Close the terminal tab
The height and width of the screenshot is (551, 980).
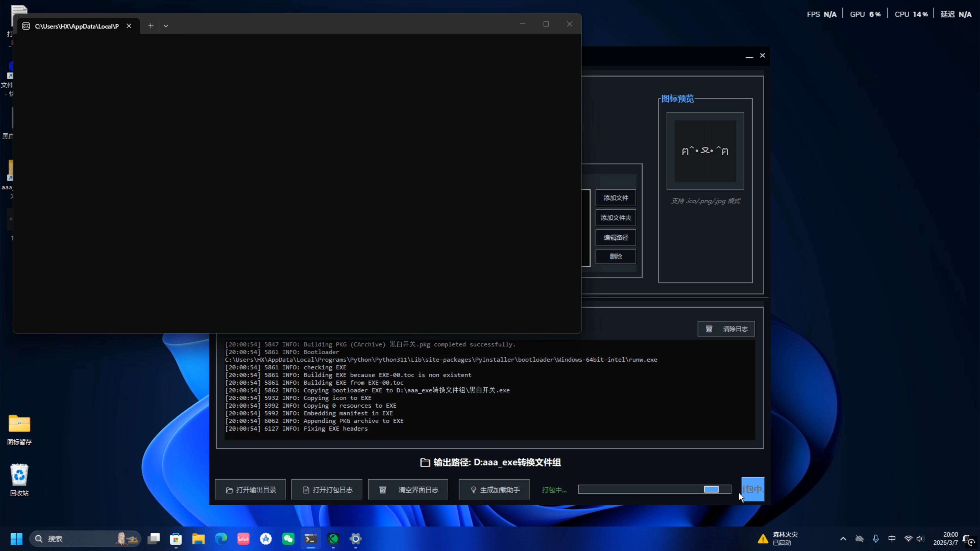tap(129, 26)
